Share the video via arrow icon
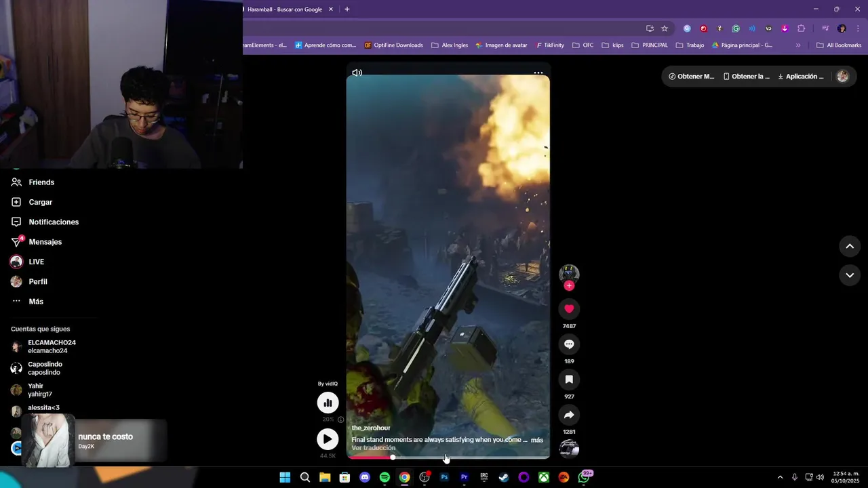The image size is (868, 488). coord(569,415)
